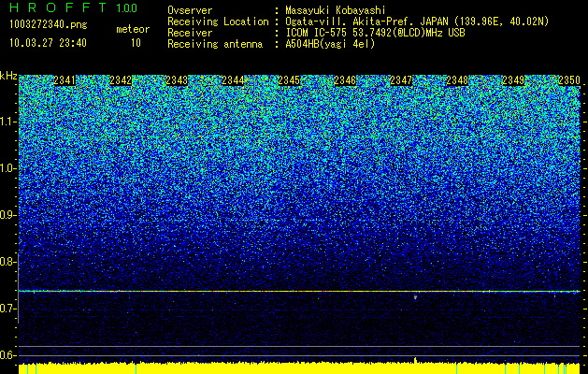Click the 1.0 frequency axis label
This screenshot has height=374, width=588.
point(7,168)
